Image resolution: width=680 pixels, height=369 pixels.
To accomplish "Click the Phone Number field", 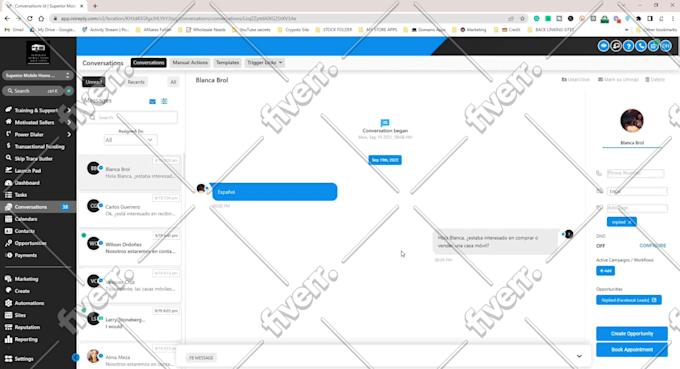I will [x=635, y=173].
